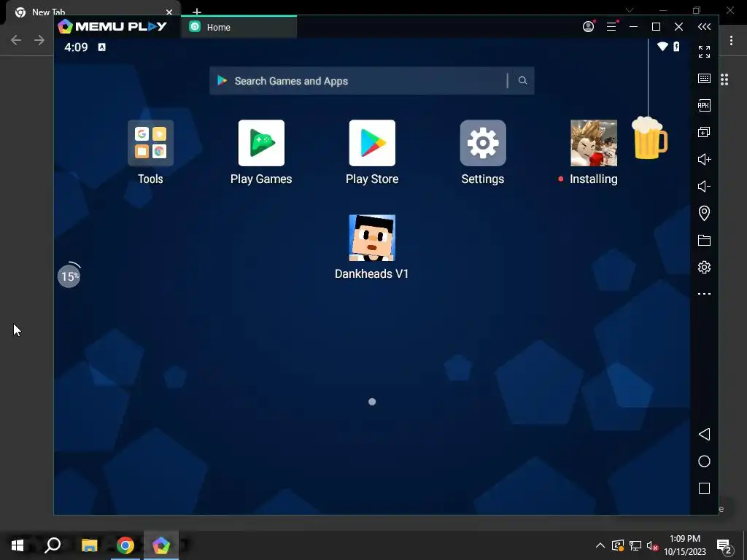Open keyboard mapping tool
The height and width of the screenshot is (560, 747).
pos(704,79)
